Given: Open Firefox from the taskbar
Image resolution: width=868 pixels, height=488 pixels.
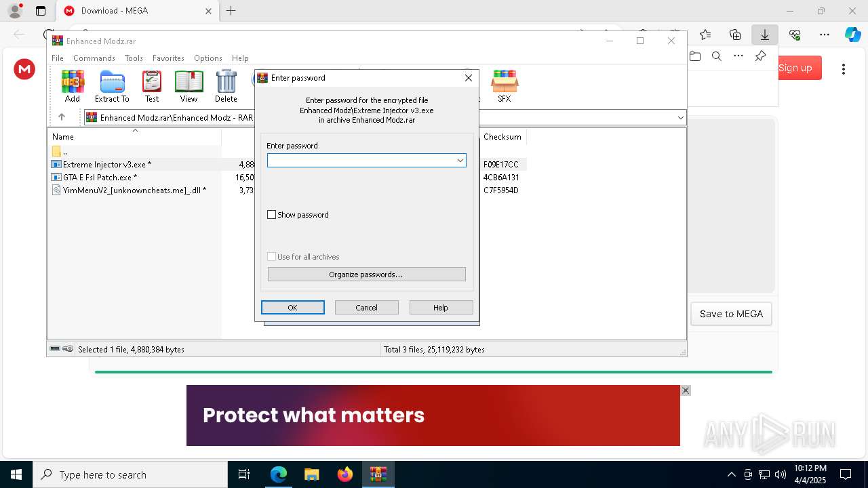Looking at the screenshot, I should click(345, 474).
